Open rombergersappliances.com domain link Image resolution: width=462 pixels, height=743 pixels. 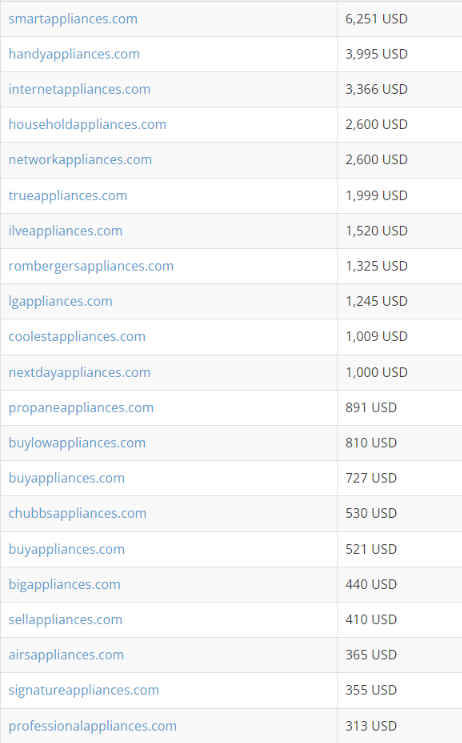coord(91,266)
